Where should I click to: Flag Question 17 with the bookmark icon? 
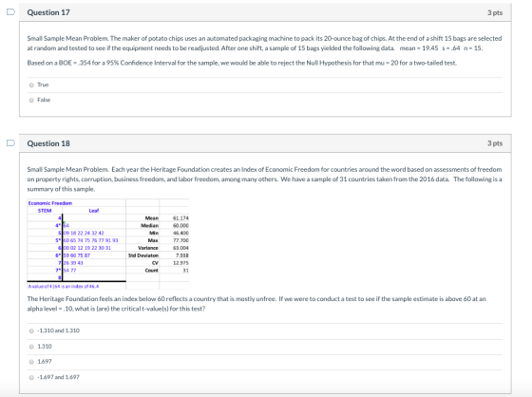(x=10, y=12)
